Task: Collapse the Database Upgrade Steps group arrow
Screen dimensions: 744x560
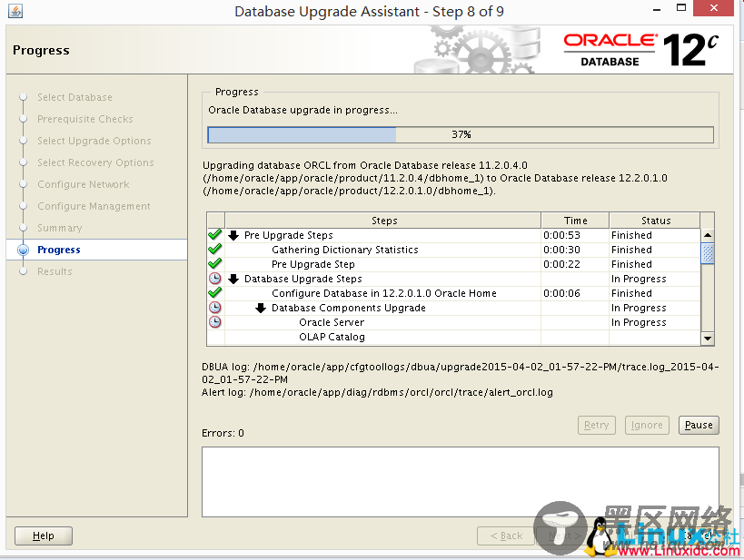Action: [x=233, y=279]
